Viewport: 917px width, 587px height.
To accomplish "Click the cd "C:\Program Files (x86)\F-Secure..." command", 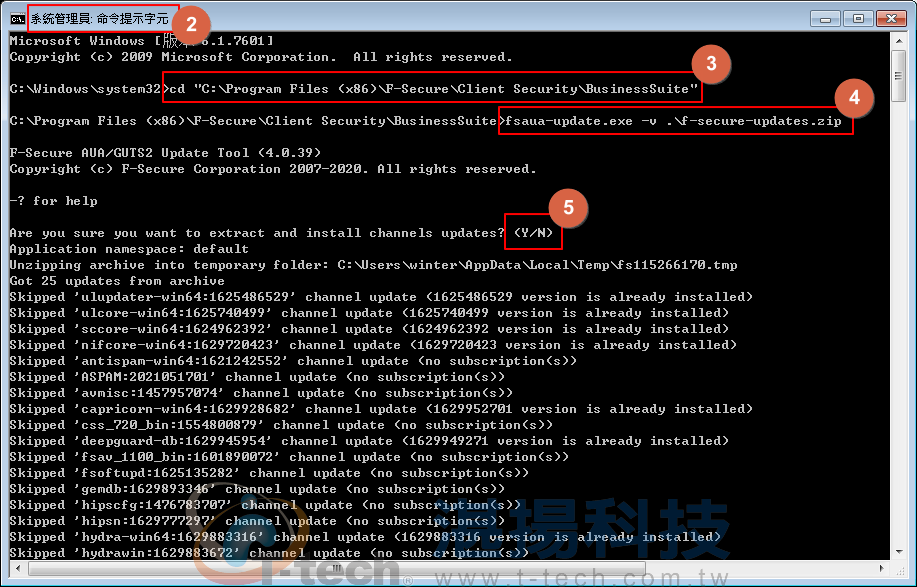I will click(x=433, y=89).
